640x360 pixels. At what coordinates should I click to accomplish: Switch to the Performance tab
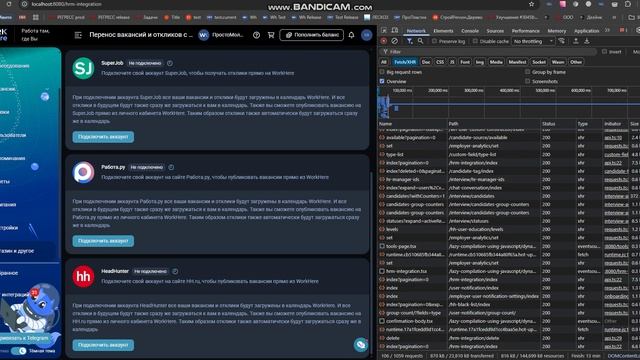coord(526,31)
